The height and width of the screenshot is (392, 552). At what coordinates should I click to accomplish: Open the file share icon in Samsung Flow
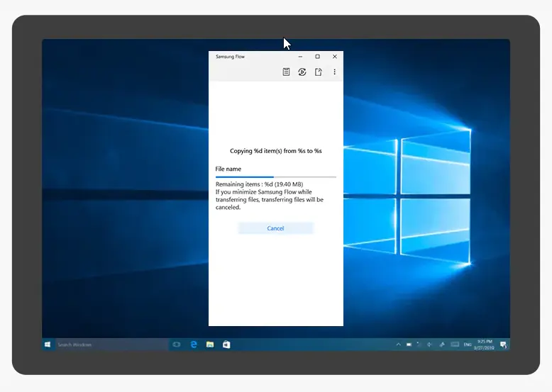[319, 72]
